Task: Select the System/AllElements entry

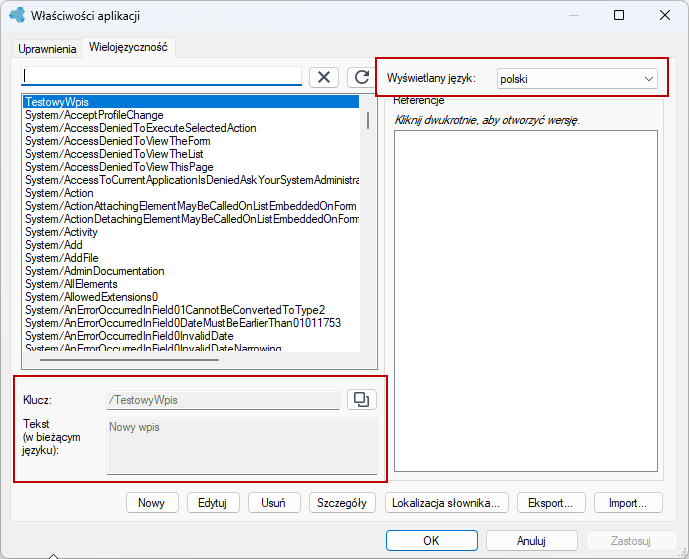Action: pyautogui.click(x=191, y=284)
